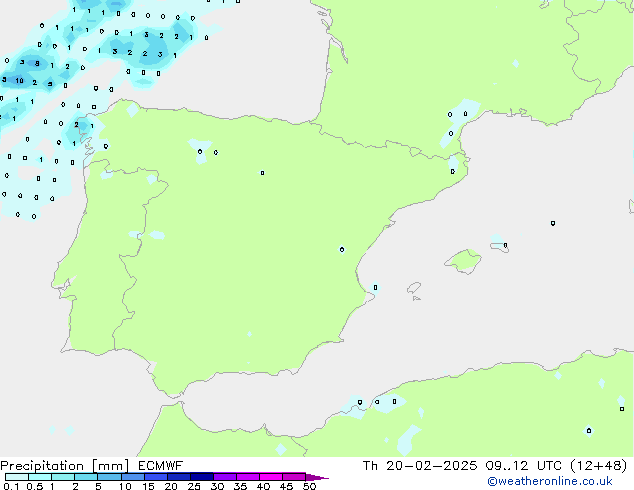Screen dimensions: 634x490
Task: Click the '09..12 UTC' time range text
Action: 523,466
